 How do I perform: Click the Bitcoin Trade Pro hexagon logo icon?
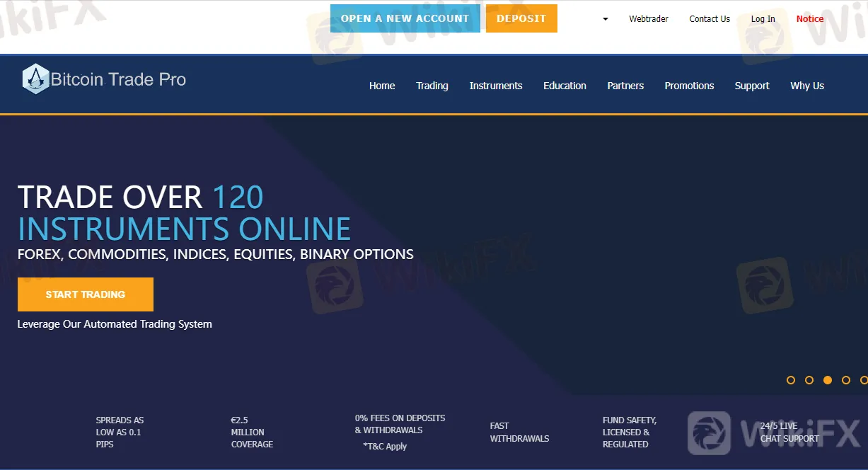(35, 79)
